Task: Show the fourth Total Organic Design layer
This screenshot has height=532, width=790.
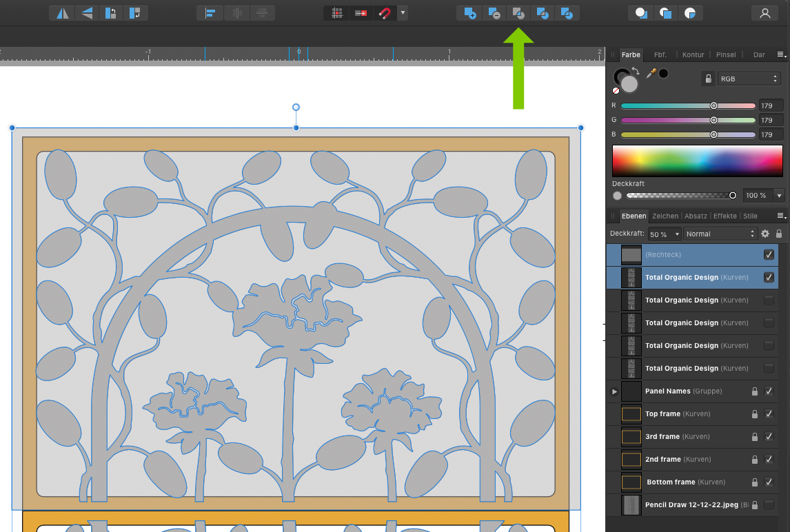Action: (769, 345)
